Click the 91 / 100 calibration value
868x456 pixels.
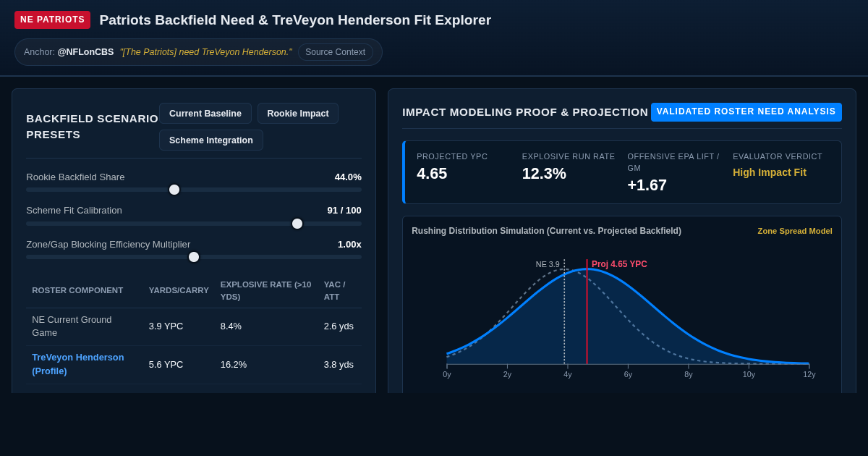tap(344, 211)
